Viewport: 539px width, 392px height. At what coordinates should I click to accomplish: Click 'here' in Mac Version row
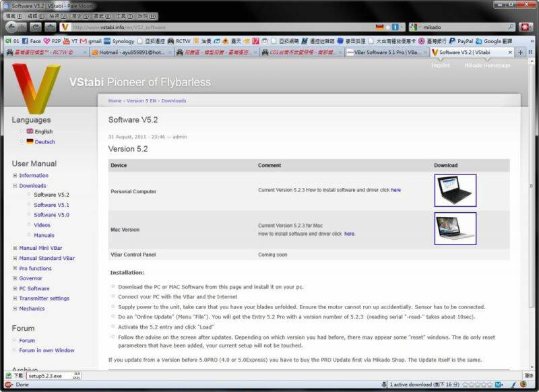pos(349,234)
